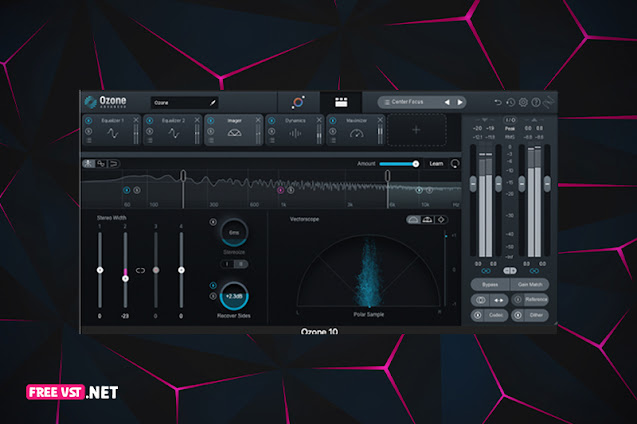Screen dimensions: 637x424
Task: Open the Master Assistant colorful ring icon
Action: click(298, 102)
